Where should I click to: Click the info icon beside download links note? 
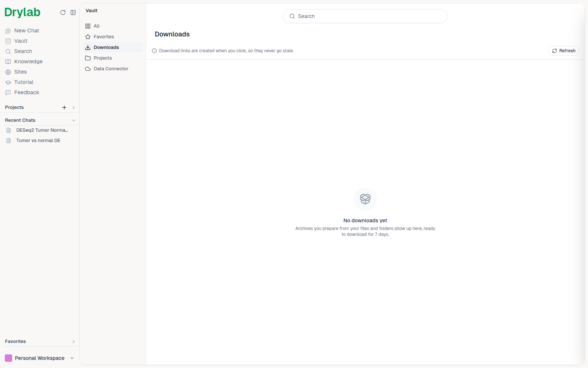pos(154,51)
